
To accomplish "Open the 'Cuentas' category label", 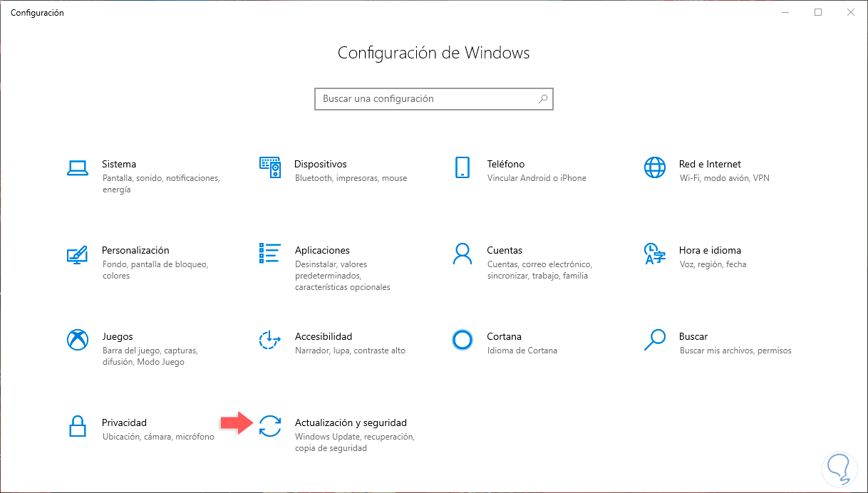I will 505,250.
